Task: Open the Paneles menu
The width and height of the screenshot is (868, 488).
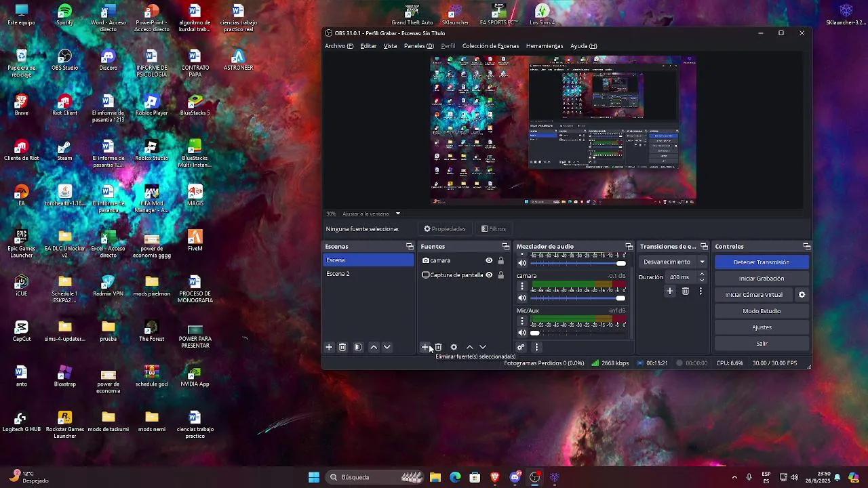Action: click(x=418, y=46)
